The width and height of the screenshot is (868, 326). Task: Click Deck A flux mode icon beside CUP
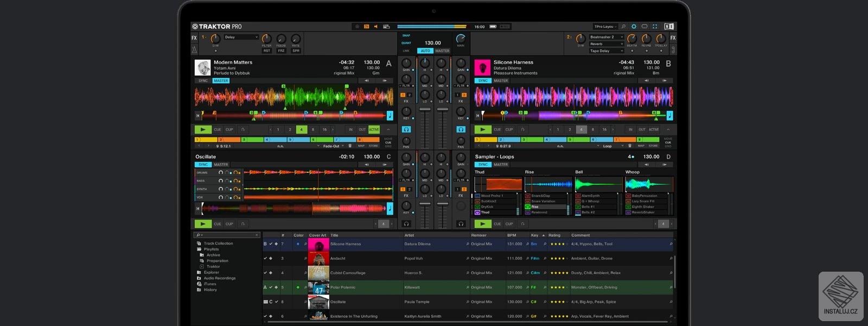point(242,130)
